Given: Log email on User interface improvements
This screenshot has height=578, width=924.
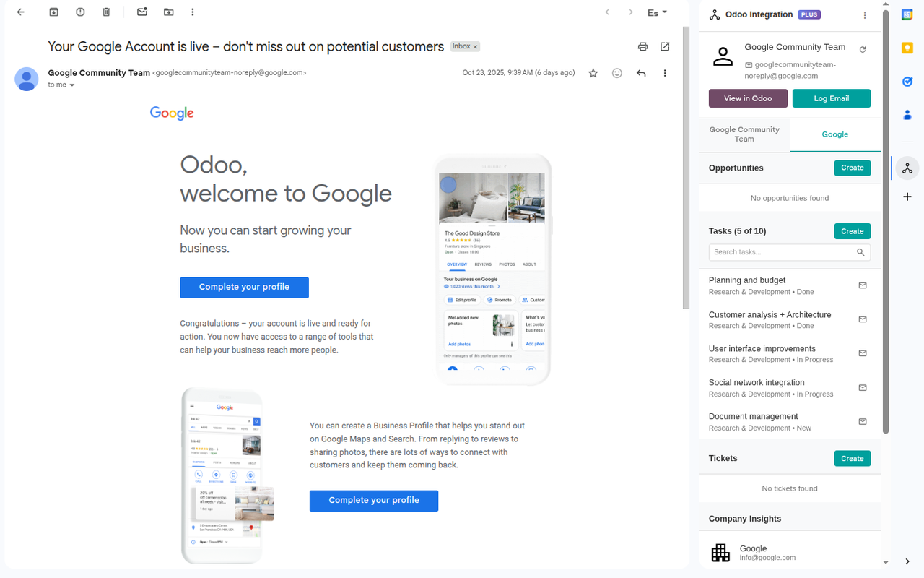Looking at the screenshot, I should click(x=862, y=353).
